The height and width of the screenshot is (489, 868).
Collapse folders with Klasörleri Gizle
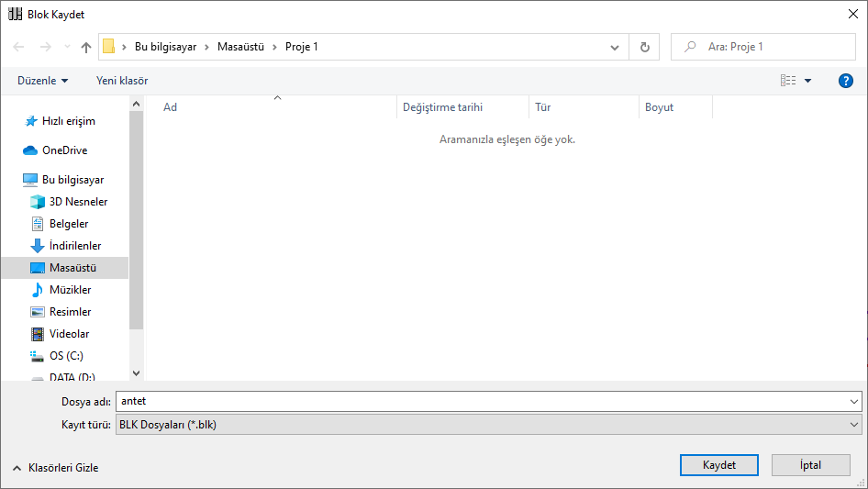[x=55, y=468]
